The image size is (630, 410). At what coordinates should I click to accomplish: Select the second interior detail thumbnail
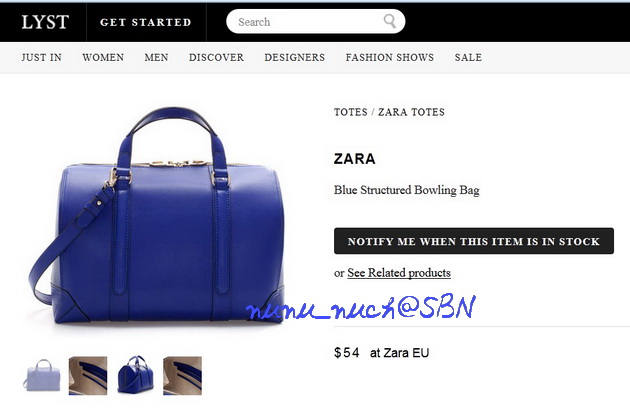pos(88,375)
